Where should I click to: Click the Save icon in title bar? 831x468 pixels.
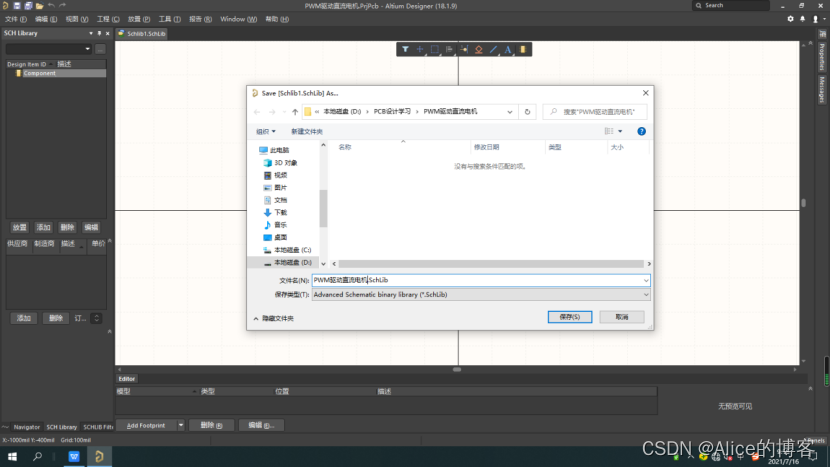16,6
